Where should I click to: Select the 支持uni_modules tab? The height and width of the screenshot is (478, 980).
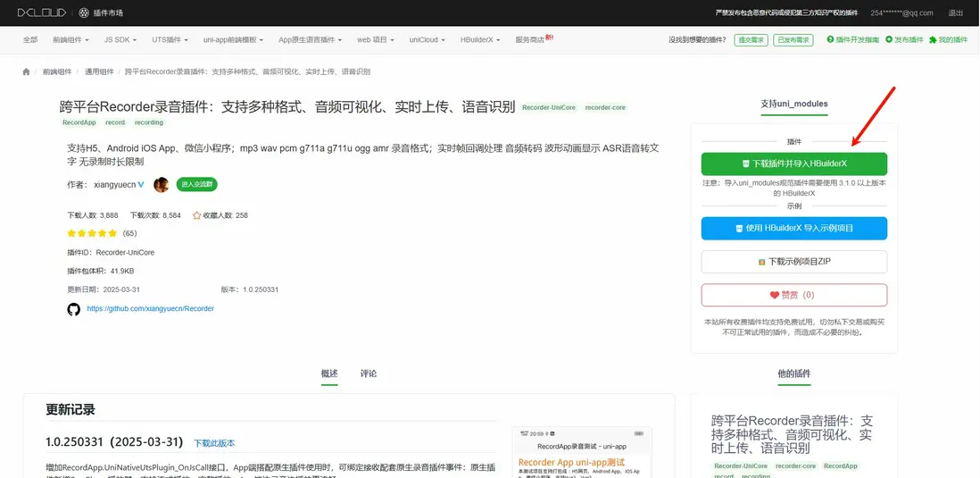pos(793,104)
